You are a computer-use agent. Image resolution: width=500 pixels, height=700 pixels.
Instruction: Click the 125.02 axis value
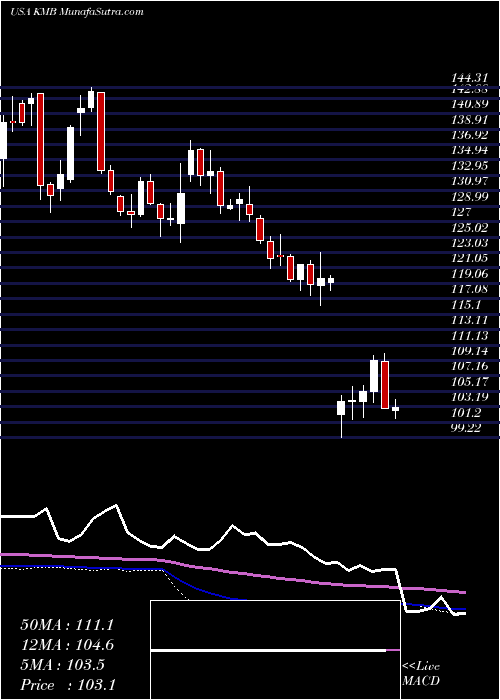(471, 228)
